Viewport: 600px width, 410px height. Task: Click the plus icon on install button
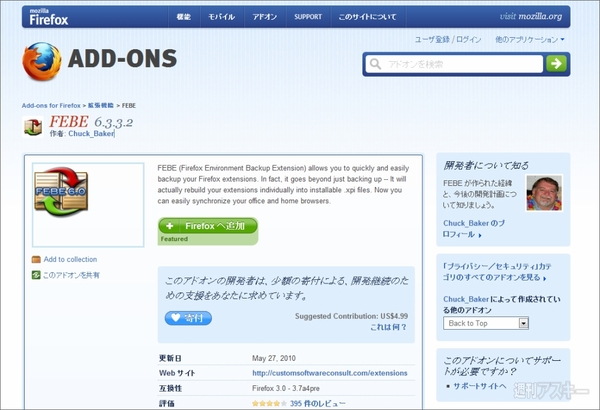[x=170, y=226]
